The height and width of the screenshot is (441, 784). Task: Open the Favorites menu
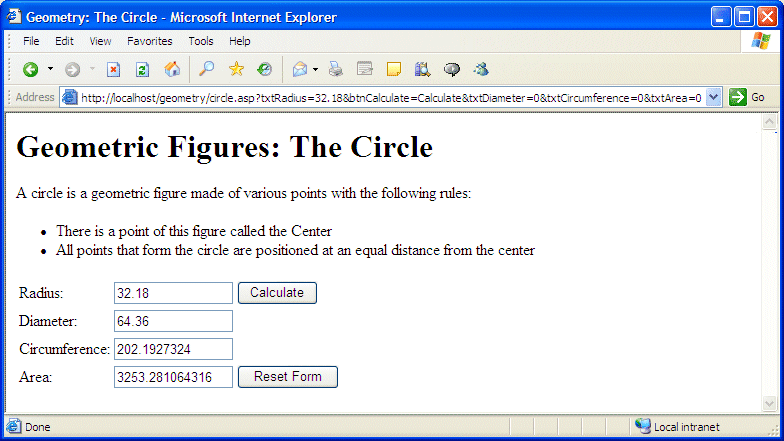pyautogui.click(x=149, y=41)
